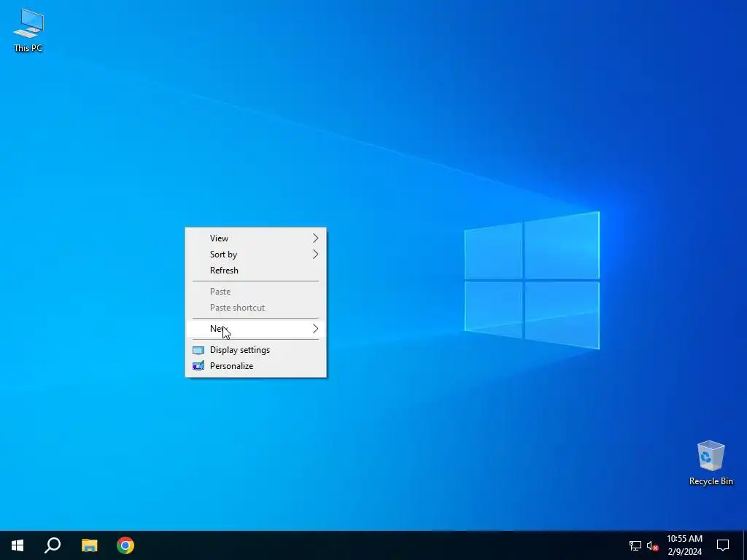Click the muted speaker volume icon
This screenshot has width=747, height=560.
[x=652, y=545]
